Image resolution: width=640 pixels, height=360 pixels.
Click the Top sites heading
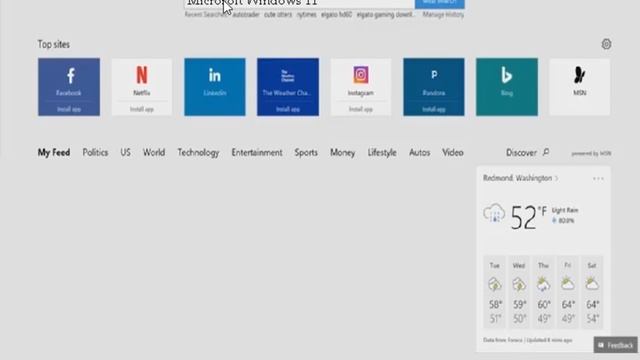[53, 44]
